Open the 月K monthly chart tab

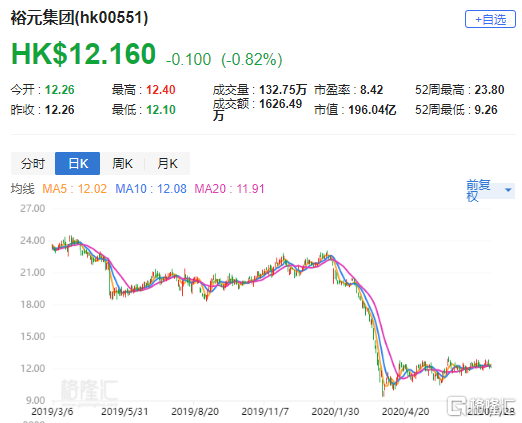(x=167, y=163)
